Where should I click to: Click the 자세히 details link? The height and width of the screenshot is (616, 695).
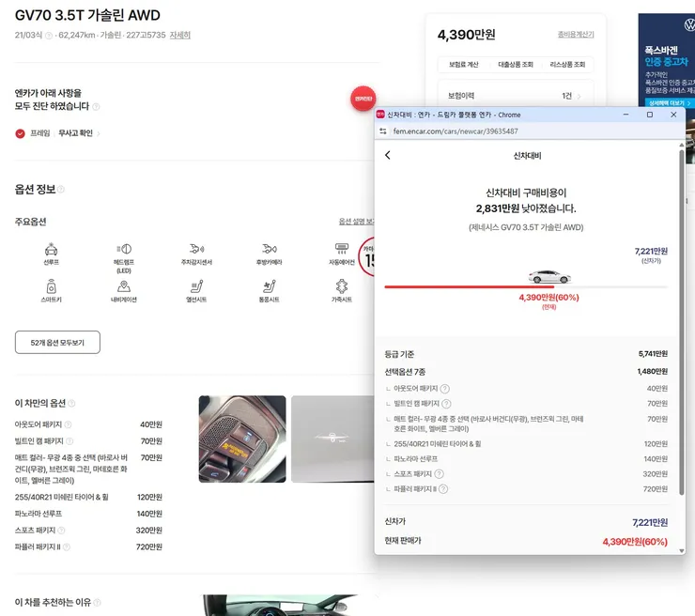pos(180,35)
